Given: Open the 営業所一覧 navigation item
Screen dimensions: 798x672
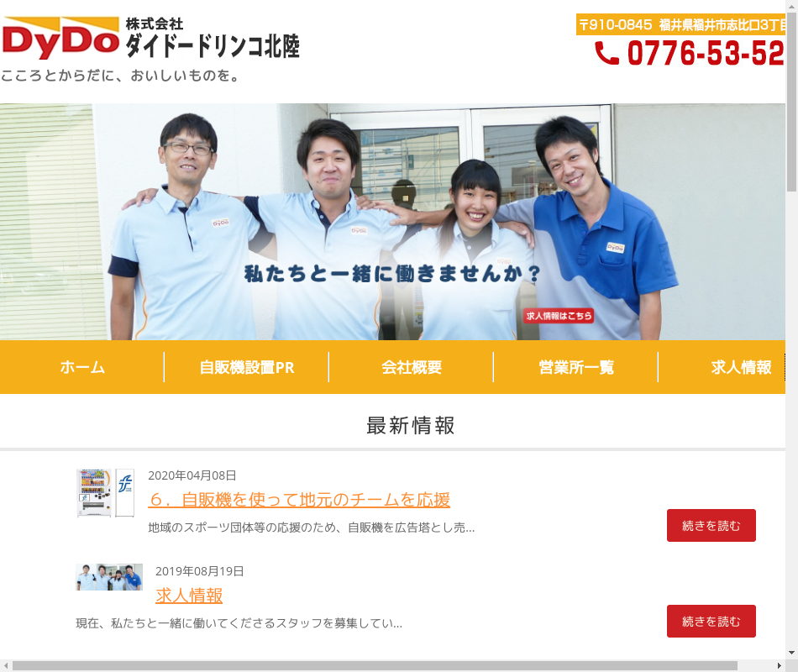Looking at the screenshot, I should [x=576, y=367].
